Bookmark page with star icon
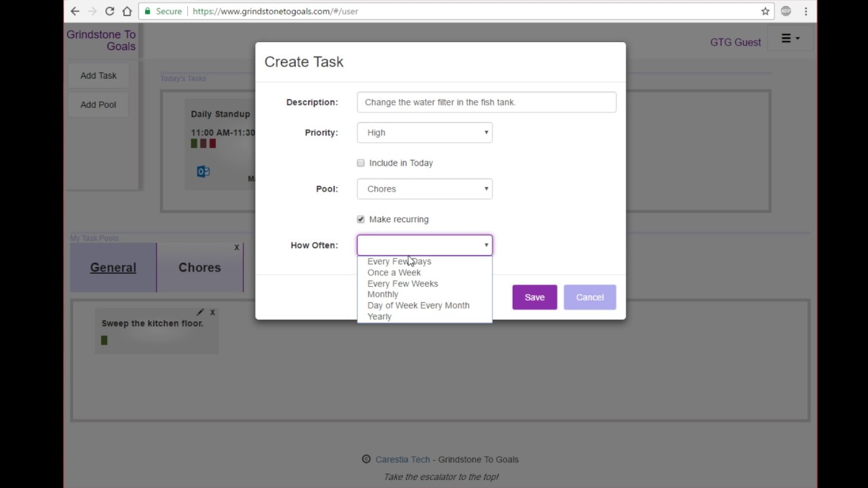The height and width of the screenshot is (488, 868). pyautogui.click(x=765, y=12)
